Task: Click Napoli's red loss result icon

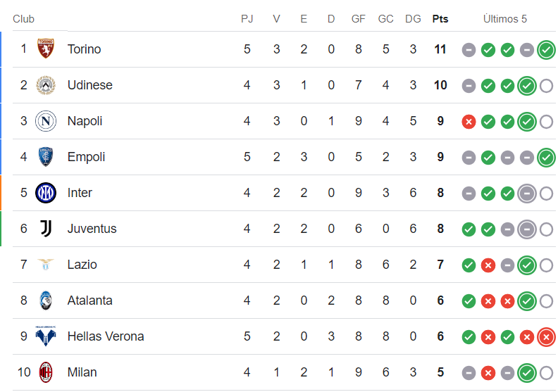Action: 469,122
